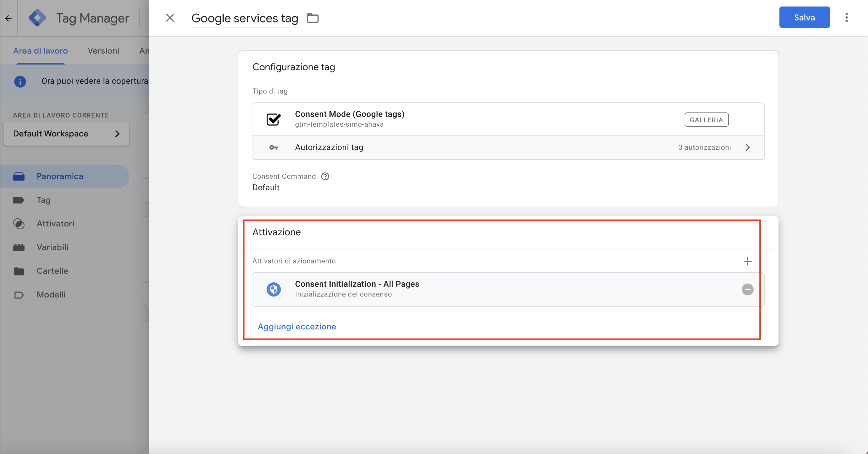This screenshot has height=454, width=868.
Task: Open the three-dot more options menu
Action: 846,17
